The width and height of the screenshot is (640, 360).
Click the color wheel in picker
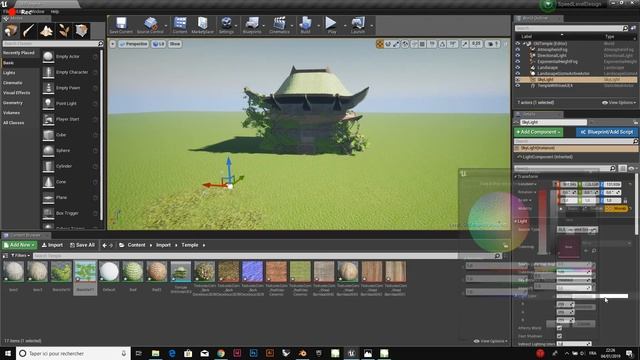click(x=499, y=222)
